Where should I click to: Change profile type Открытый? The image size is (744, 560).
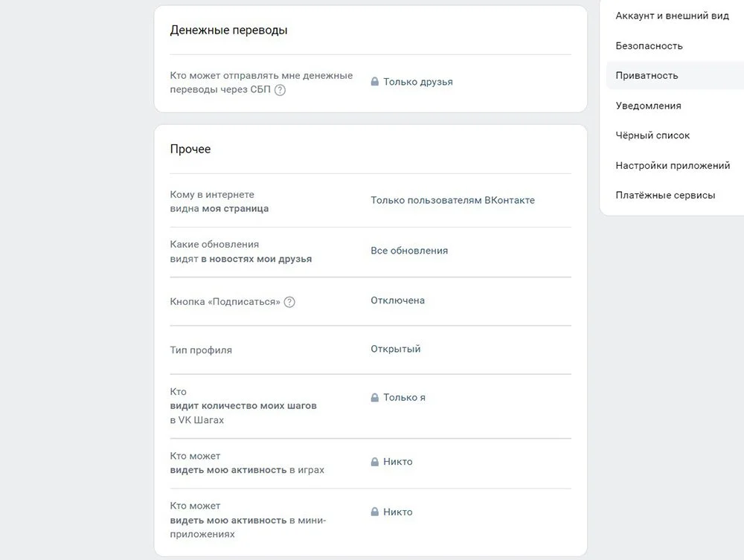click(396, 349)
